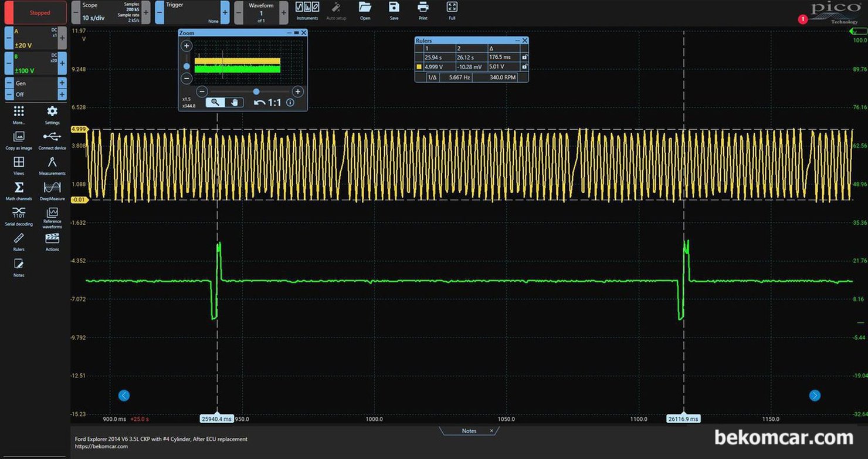Open Channel A ±20 V options
Image resolution: width=868 pixels, height=459 pixels.
pyautogui.click(x=36, y=38)
